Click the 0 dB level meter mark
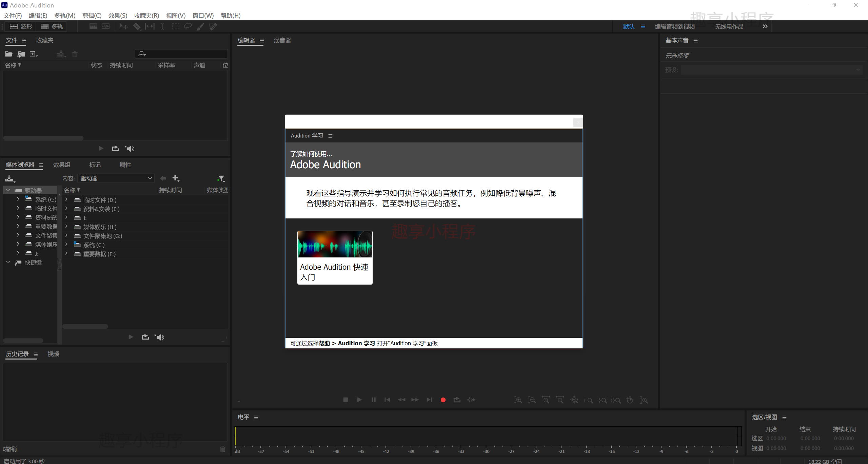 [x=736, y=451]
